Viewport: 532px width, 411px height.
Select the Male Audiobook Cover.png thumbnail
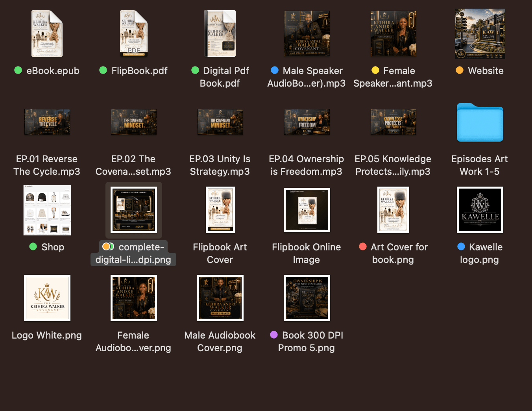pos(220,298)
